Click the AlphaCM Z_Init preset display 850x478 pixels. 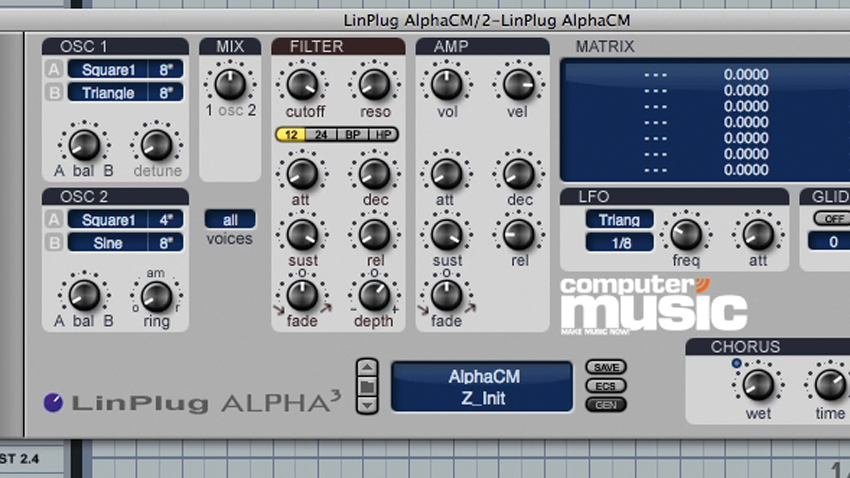(482, 387)
